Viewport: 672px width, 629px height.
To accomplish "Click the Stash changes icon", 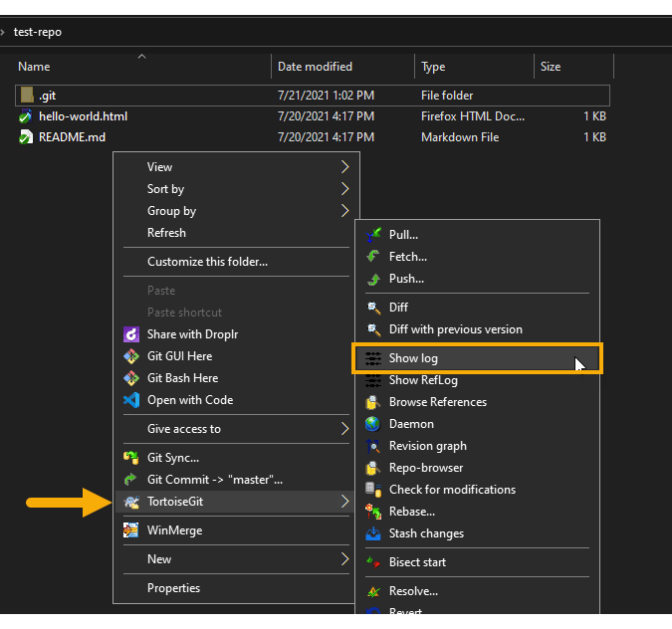I will [373, 533].
